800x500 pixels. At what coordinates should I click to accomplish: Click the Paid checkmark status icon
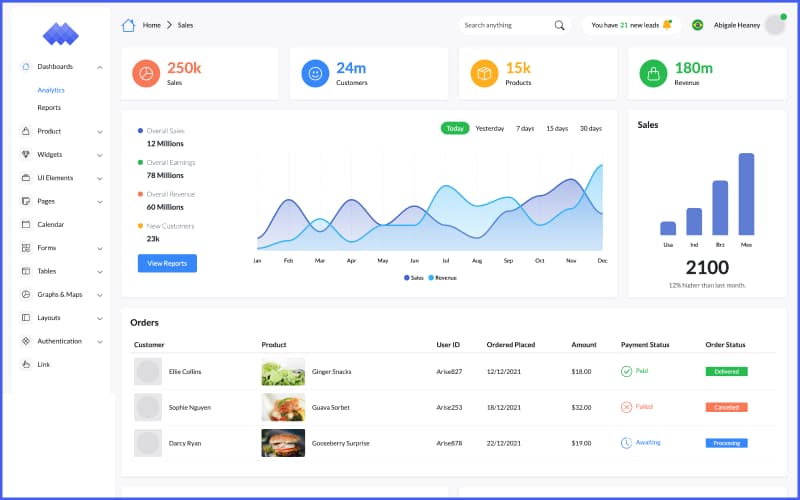pos(627,371)
